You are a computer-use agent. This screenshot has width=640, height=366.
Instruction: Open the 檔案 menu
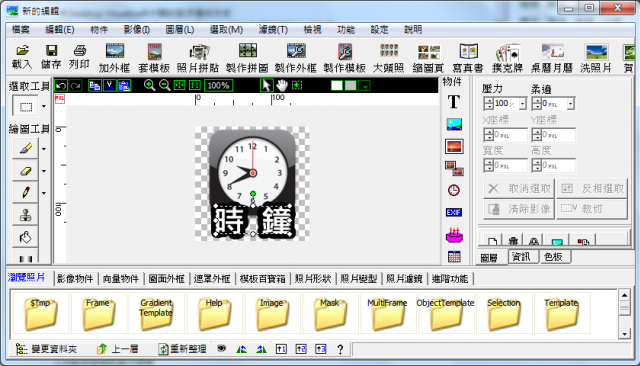pyautogui.click(x=20, y=29)
